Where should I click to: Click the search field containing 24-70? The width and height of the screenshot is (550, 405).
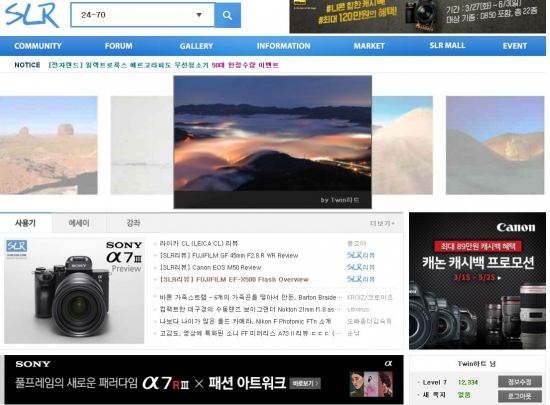click(142, 15)
